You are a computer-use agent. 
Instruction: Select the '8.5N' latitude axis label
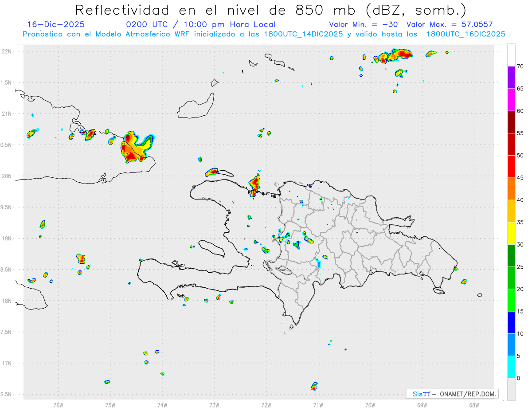(7, 270)
